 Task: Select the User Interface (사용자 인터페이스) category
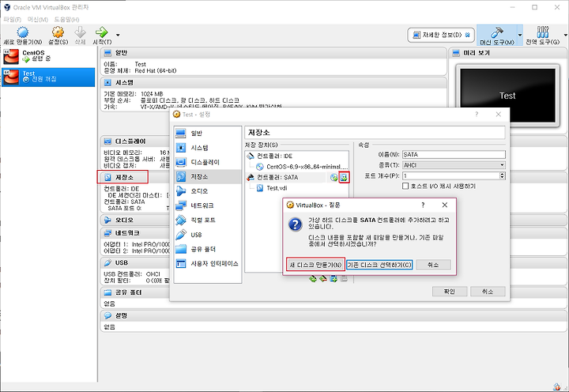(x=208, y=264)
